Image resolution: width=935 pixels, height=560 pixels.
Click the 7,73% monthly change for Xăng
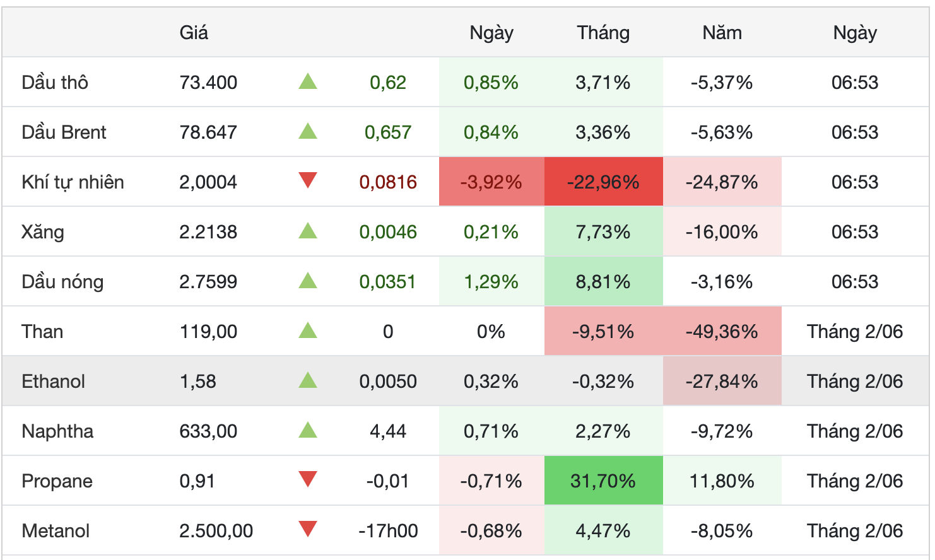603,232
